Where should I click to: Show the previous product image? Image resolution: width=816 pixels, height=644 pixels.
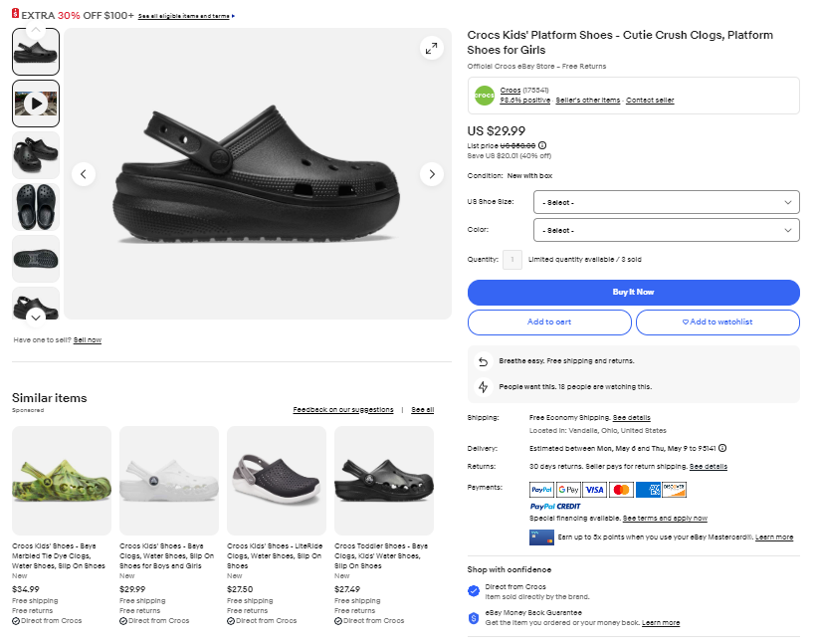click(84, 174)
